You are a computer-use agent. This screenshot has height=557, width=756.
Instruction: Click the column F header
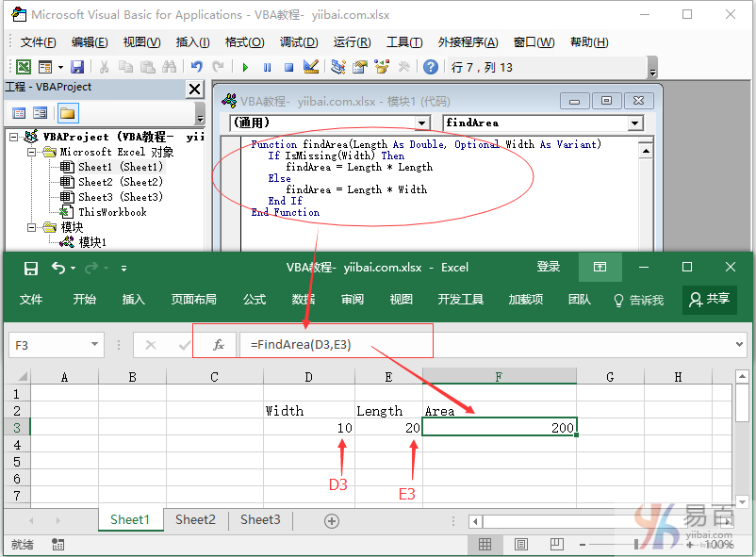click(499, 377)
